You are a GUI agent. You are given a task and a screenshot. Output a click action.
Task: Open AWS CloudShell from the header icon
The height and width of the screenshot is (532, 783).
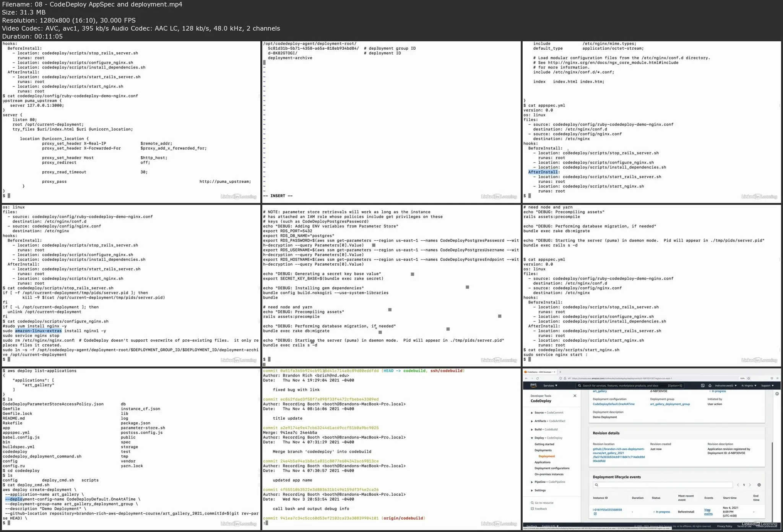[703, 386]
